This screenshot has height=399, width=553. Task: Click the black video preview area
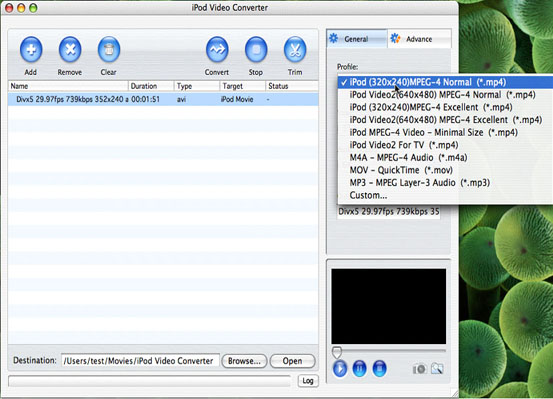click(x=389, y=306)
